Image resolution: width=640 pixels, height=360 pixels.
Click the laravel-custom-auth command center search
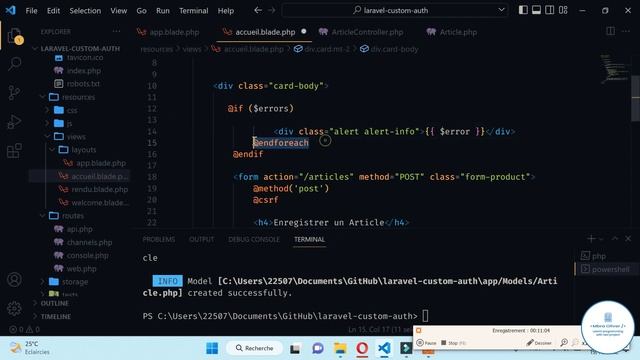pyautogui.click(x=395, y=10)
